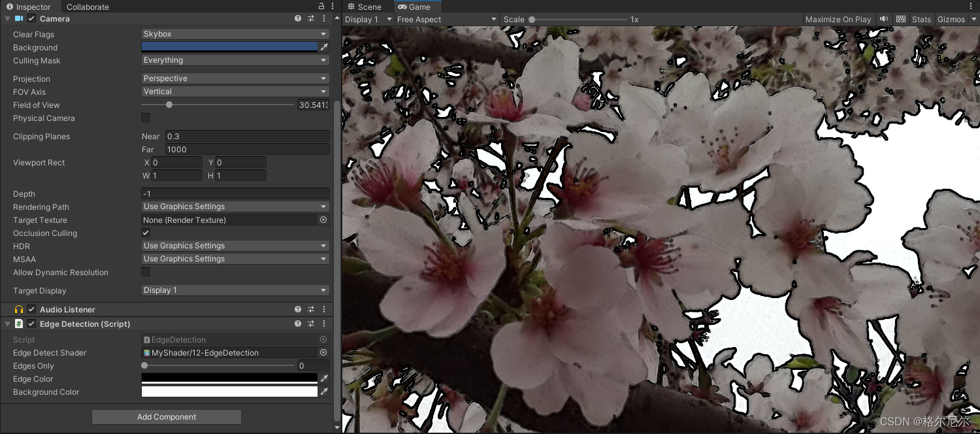Click the Edge Detect Shader object picker
The height and width of the screenshot is (434, 980).
[323, 352]
